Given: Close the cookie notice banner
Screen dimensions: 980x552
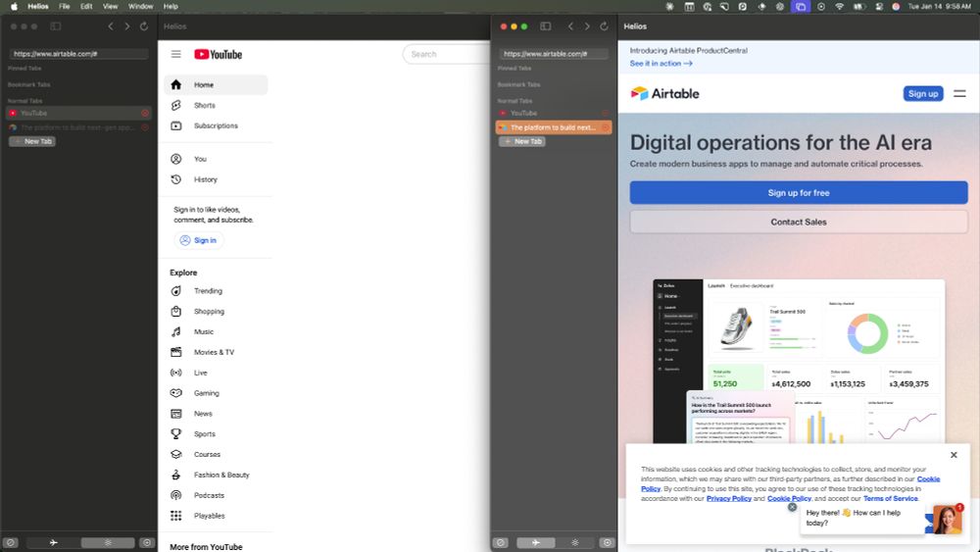Looking at the screenshot, I should click(954, 455).
